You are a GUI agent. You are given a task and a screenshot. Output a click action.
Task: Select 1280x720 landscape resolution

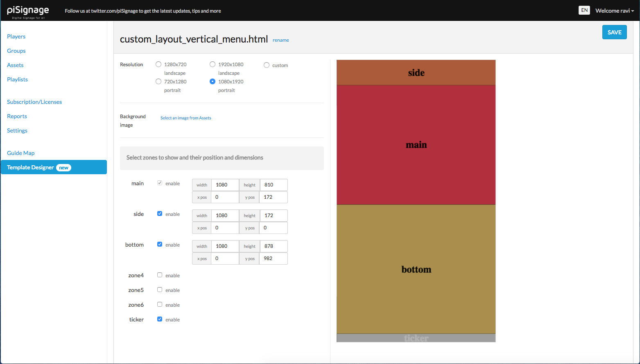coord(158,64)
